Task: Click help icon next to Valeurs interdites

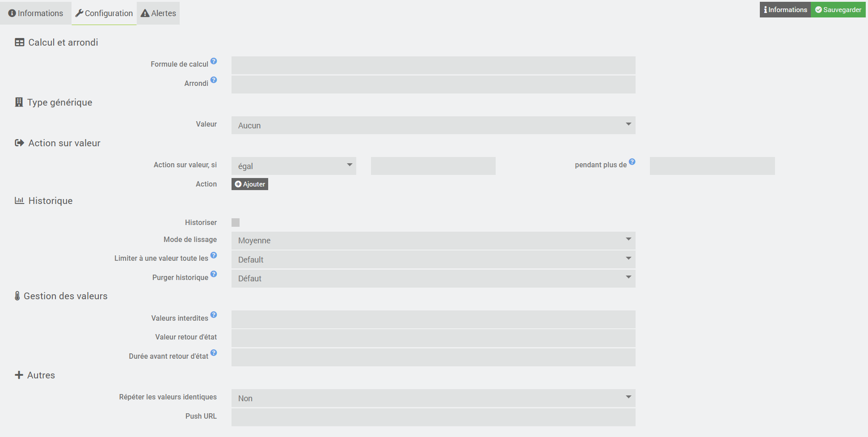Action: click(214, 315)
